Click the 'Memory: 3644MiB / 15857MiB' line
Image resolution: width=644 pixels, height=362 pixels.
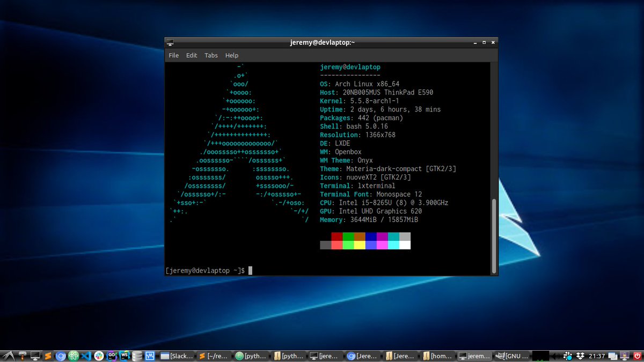coord(369,220)
